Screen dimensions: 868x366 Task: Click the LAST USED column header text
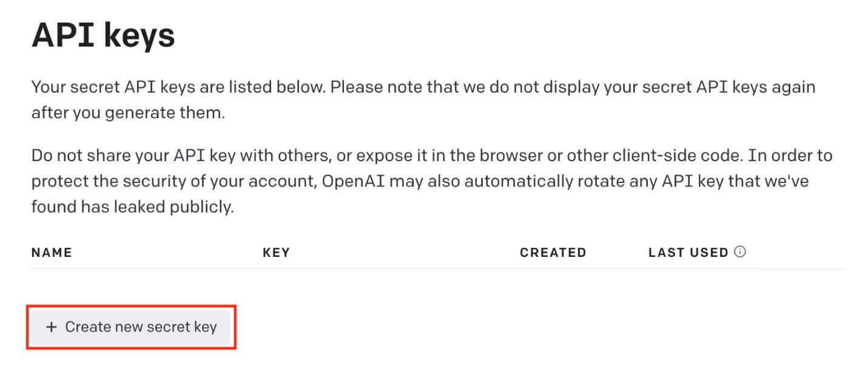pyautogui.click(x=688, y=253)
